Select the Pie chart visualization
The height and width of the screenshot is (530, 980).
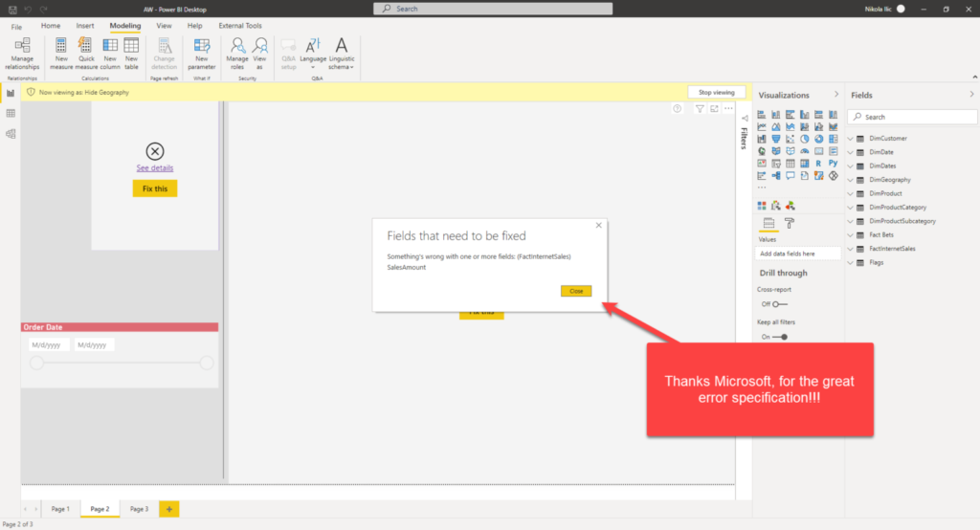tap(804, 139)
